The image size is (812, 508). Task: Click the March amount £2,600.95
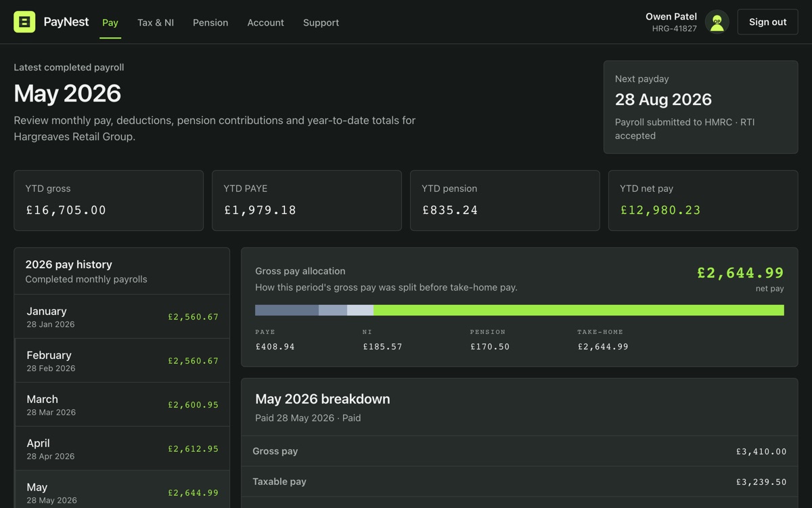[193, 404]
